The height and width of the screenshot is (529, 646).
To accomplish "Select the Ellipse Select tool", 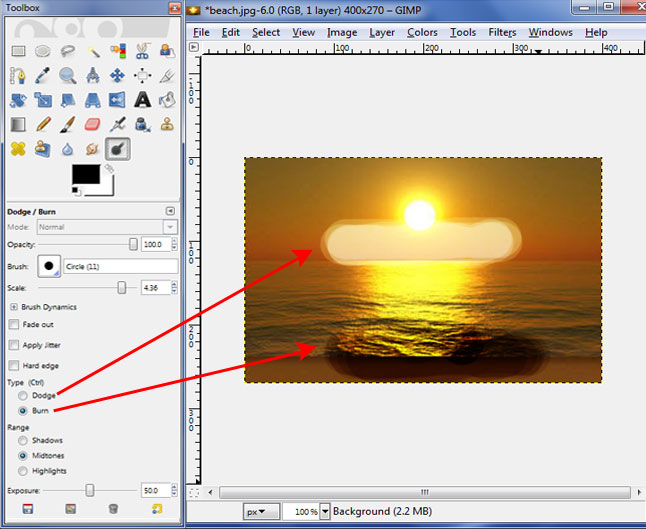I will pyautogui.click(x=43, y=51).
